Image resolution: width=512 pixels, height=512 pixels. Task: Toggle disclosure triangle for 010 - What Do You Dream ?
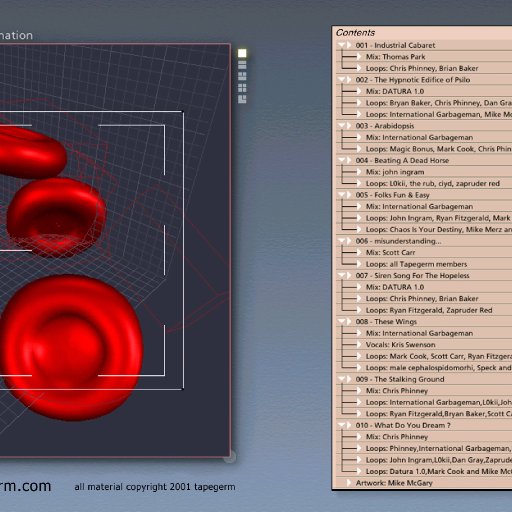[x=342, y=425]
